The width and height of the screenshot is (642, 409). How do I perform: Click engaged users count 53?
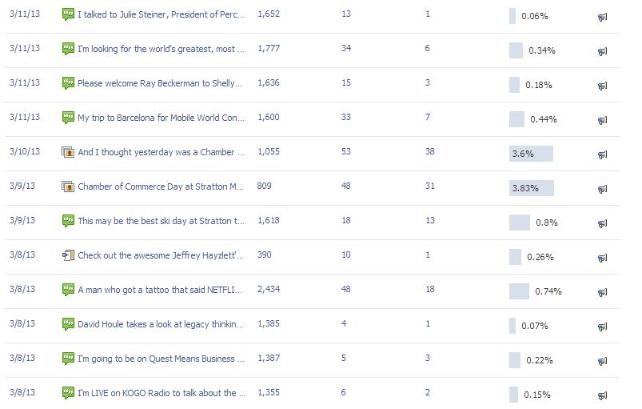click(346, 152)
